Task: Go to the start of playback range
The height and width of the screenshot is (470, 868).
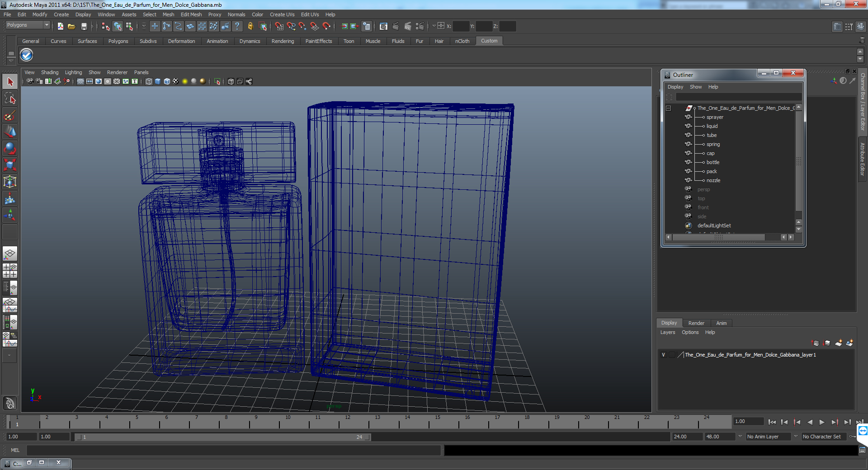Action: (772, 422)
